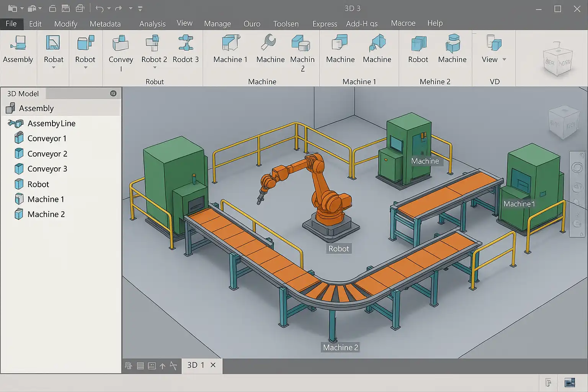The image size is (588, 392).
Task: Open the Robot 2 dropdown in ribbon
Action: pos(155,68)
